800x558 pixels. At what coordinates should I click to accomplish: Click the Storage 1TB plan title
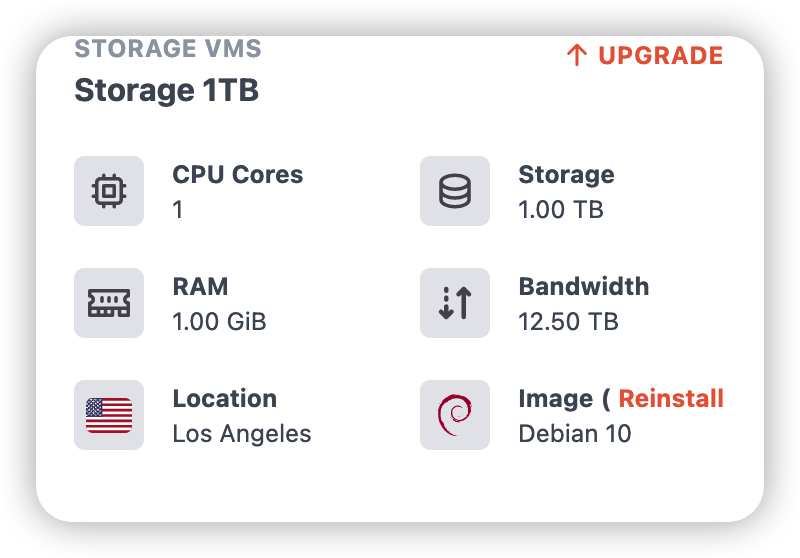166,90
